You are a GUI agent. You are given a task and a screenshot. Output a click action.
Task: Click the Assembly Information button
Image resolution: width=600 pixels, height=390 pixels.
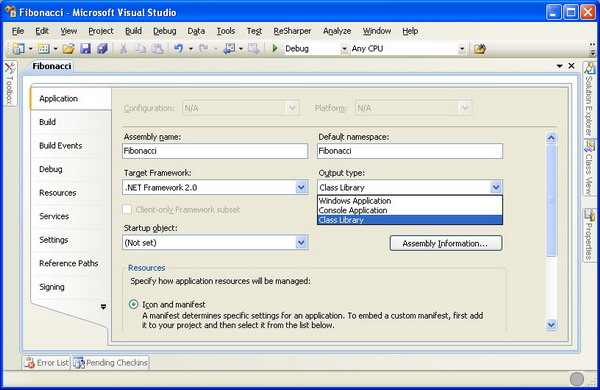click(446, 243)
